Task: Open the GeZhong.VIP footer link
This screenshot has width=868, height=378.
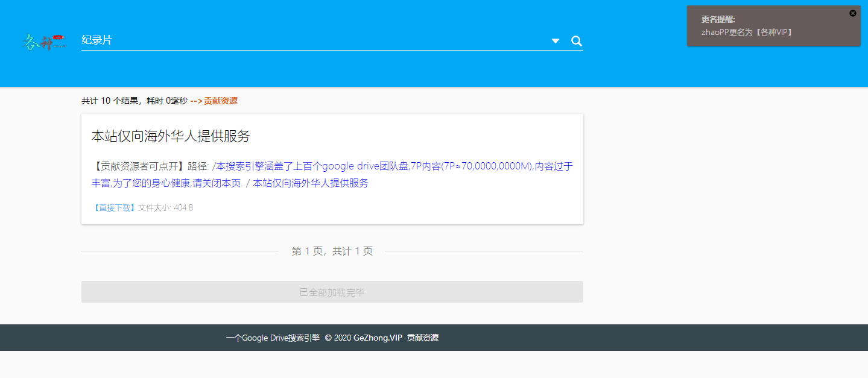Action: point(378,338)
